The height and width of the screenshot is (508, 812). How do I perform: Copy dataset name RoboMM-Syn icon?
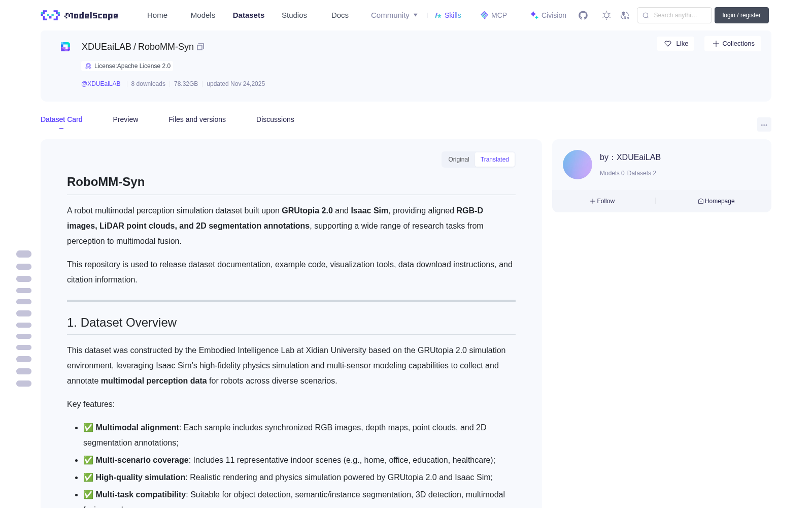coord(200,47)
